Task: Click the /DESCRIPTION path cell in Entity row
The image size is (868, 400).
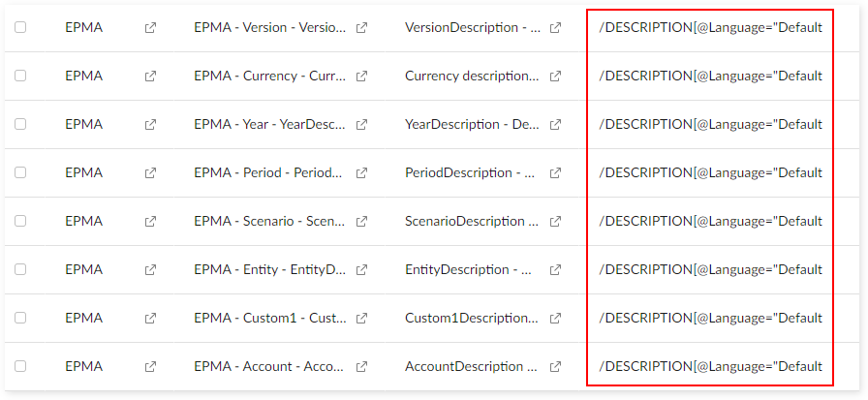Action: [x=710, y=269]
